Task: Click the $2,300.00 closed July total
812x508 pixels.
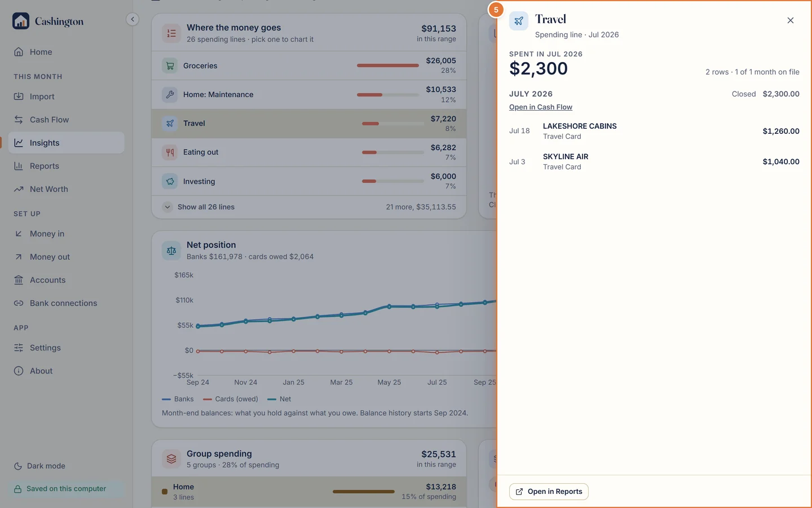Action: click(x=781, y=94)
